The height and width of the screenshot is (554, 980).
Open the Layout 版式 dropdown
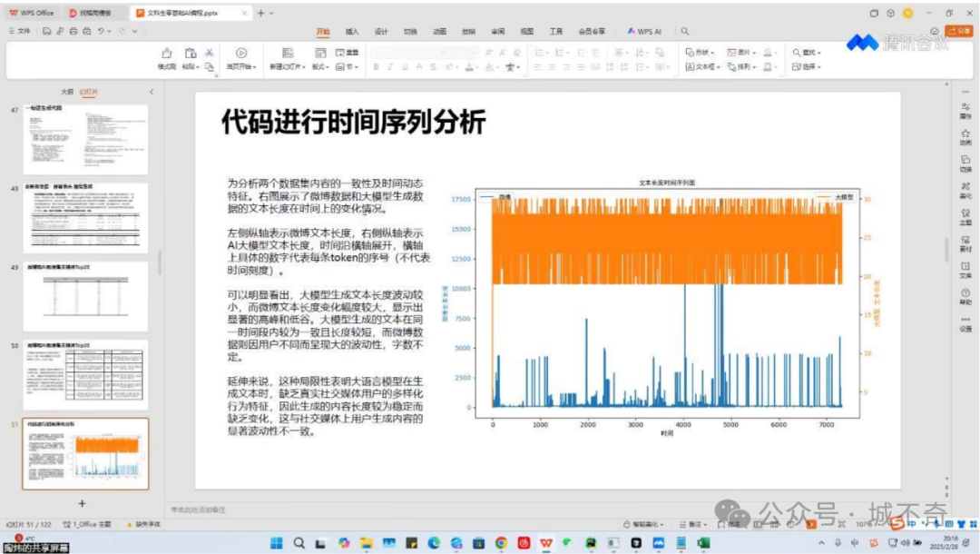[x=320, y=67]
